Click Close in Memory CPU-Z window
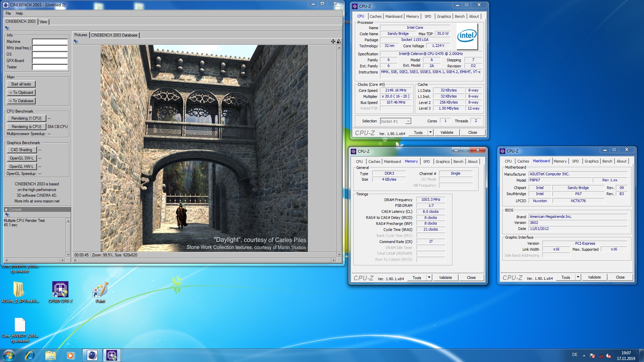The image size is (644, 362). pyautogui.click(x=471, y=278)
